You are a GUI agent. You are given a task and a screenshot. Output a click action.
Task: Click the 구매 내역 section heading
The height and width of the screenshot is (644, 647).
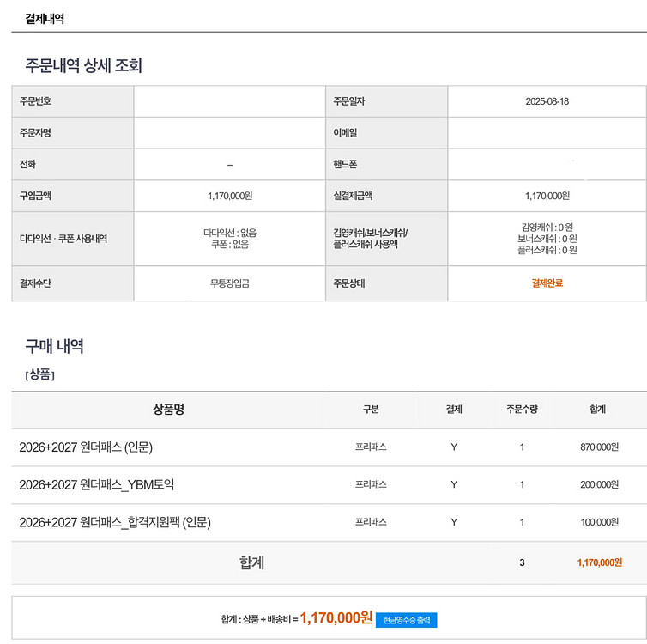click(x=54, y=347)
